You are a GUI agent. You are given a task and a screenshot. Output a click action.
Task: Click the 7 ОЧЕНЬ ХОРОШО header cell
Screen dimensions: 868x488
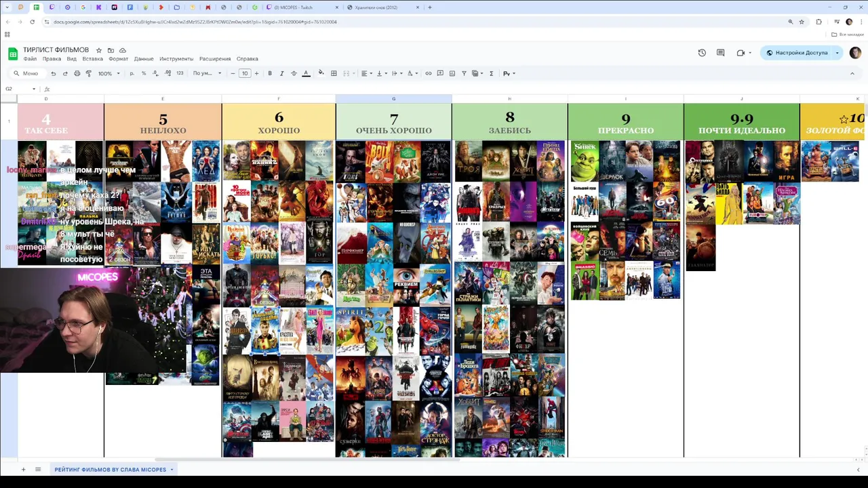pos(393,122)
